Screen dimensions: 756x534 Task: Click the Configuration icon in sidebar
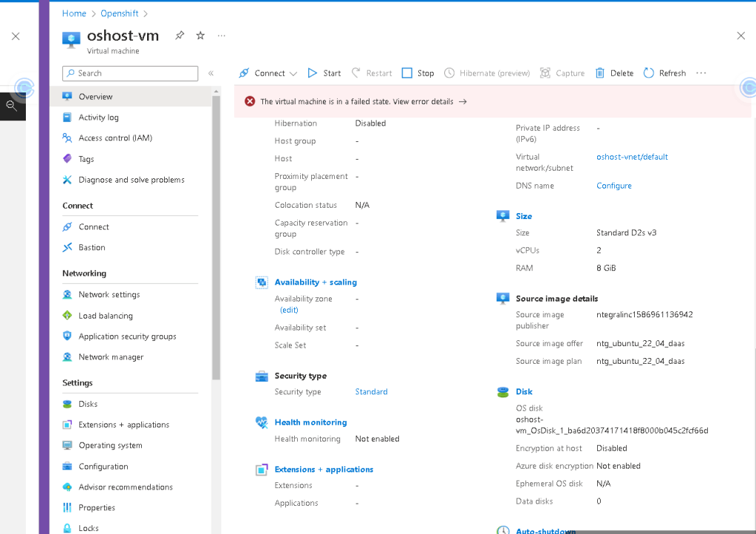coord(67,467)
